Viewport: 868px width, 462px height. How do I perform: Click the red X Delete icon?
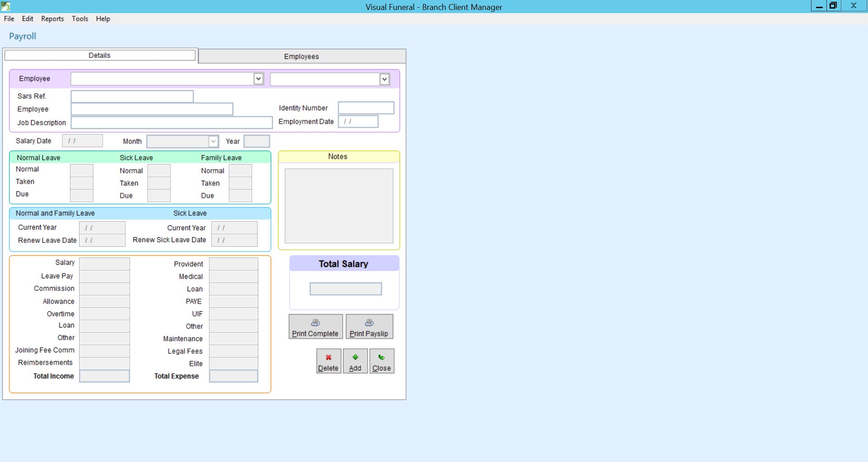coord(328,357)
